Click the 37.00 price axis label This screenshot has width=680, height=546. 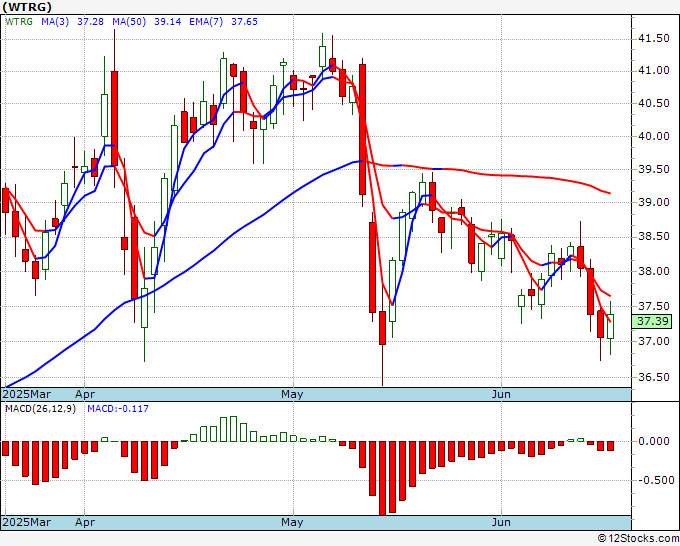(654, 341)
